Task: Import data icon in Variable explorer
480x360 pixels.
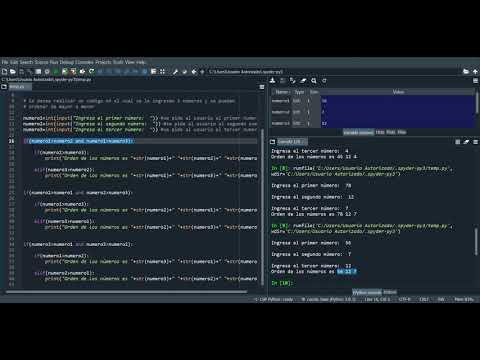Action: (272, 81)
